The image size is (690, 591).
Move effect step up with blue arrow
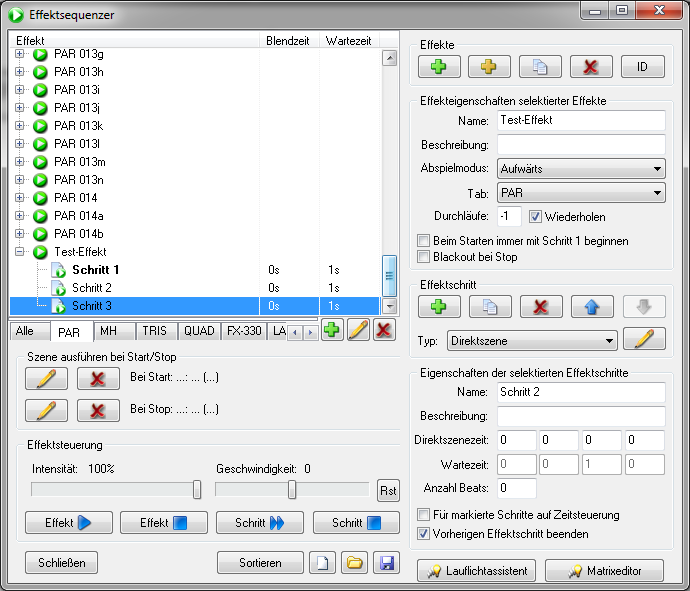[x=591, y=306]
